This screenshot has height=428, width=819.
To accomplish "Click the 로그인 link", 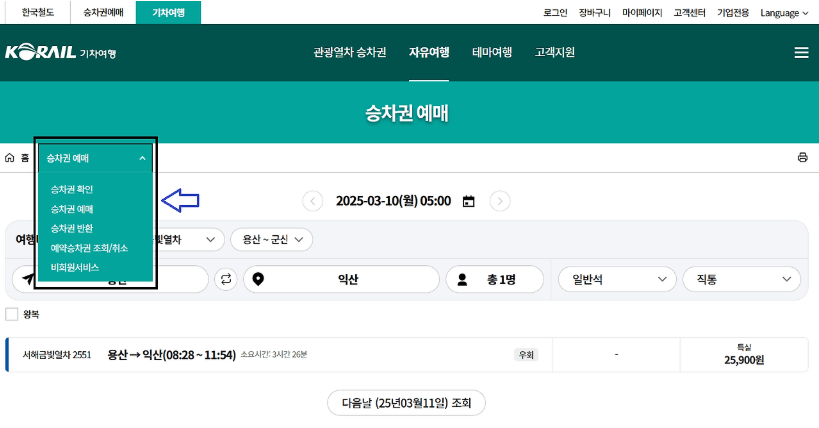I will pyautogui.click(x=555, y=13).
